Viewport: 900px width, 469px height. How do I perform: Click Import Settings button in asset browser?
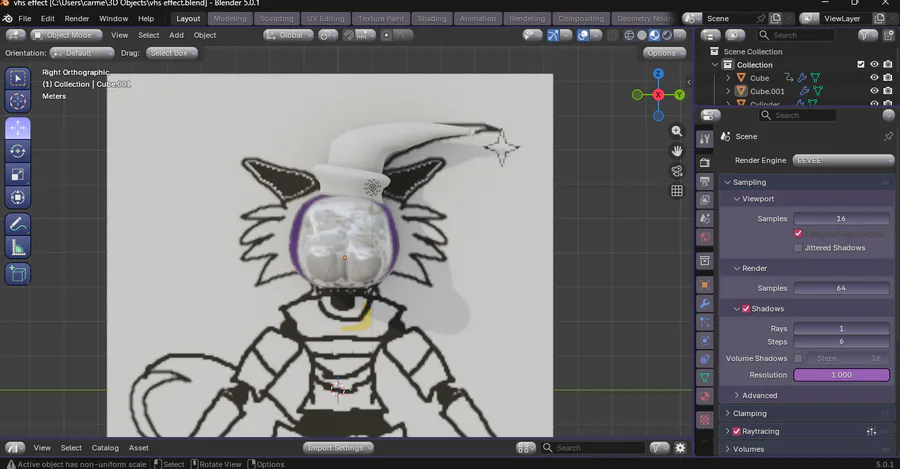339,448
